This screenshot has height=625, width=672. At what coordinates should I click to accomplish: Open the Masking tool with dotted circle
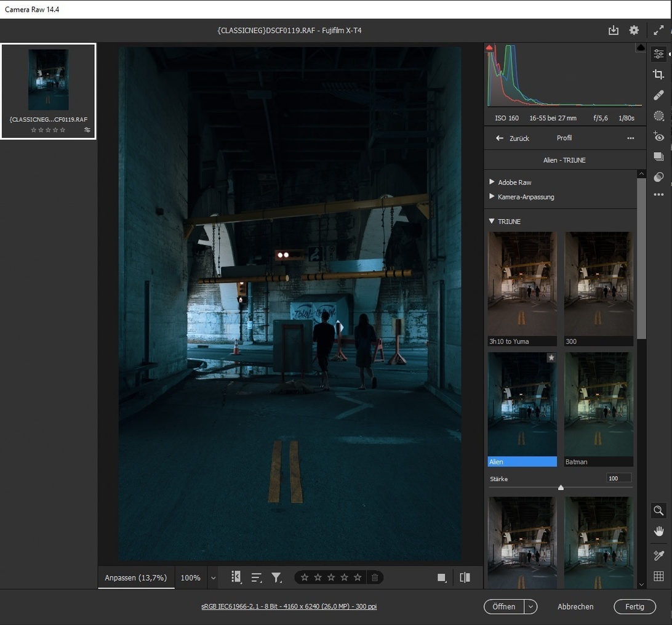[x=658, y=116]
